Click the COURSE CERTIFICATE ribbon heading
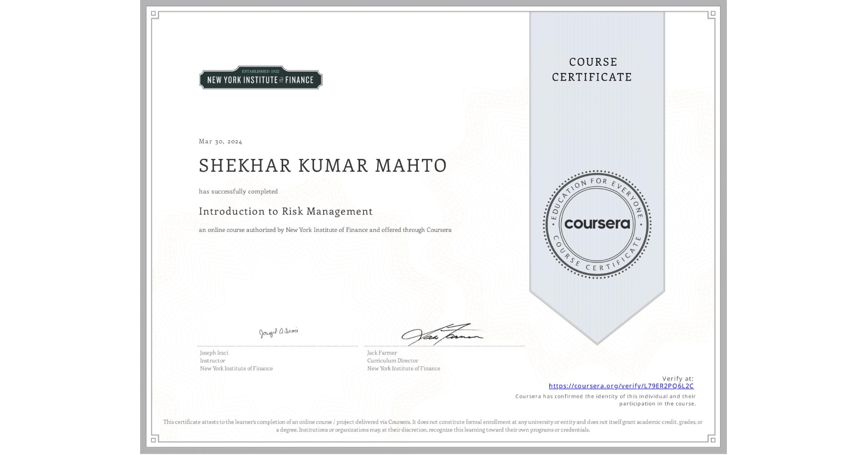Image resolution: width=868 pixels, height=455 pixels. [592, 69]
